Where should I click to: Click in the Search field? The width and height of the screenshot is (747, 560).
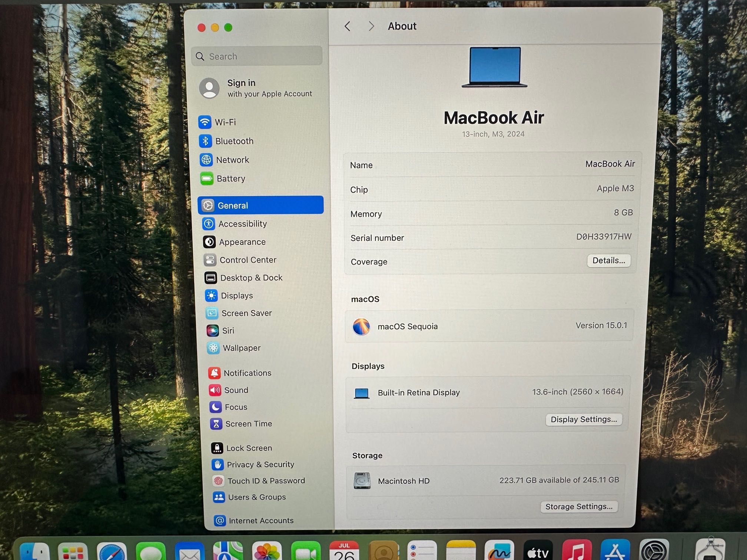pyautogui.click(x=257, y=56)
